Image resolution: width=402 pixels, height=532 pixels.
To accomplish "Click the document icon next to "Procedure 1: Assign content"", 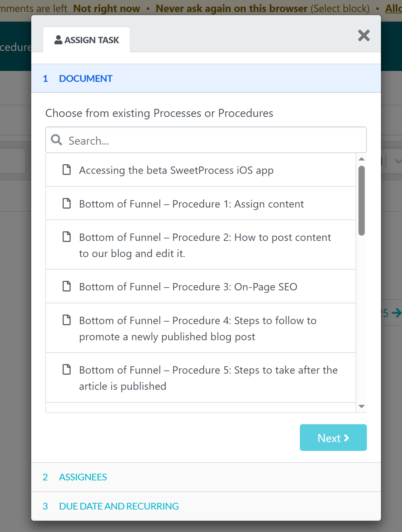I will (x=67, y=204).
